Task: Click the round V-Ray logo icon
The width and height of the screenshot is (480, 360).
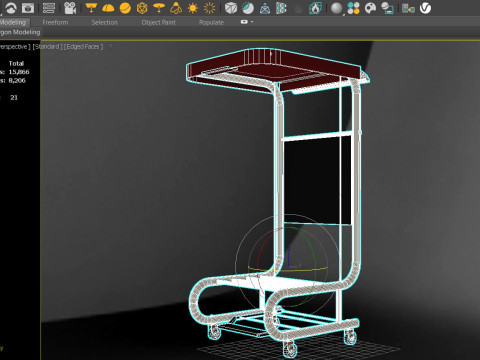Action: point(425,8)
